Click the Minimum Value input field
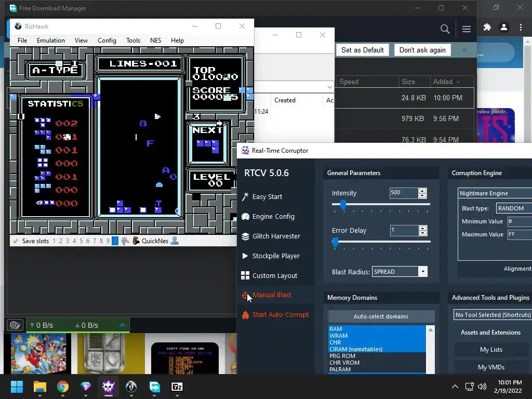Image resolution: width=532 pixels, height=399 pixels. (520, 221)
